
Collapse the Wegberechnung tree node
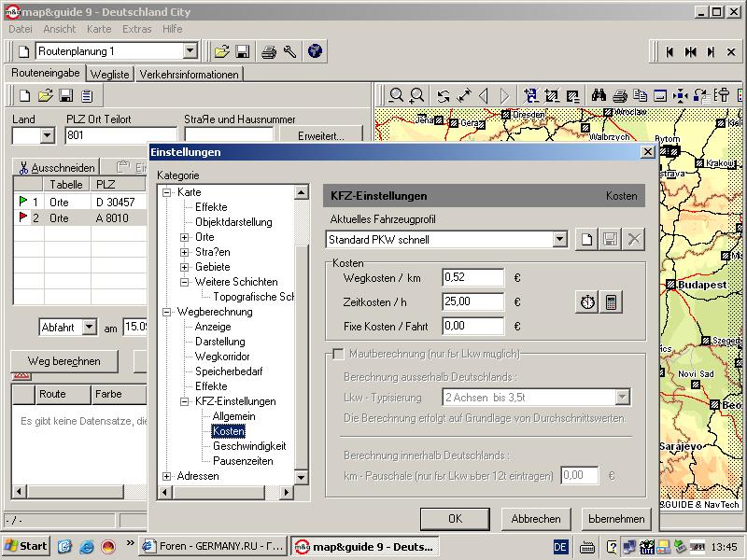tap(167, 312)
